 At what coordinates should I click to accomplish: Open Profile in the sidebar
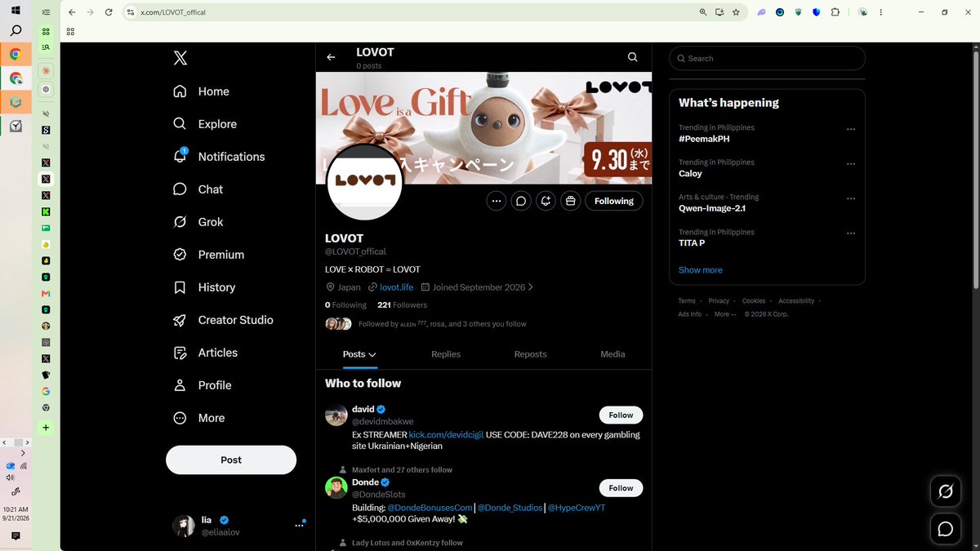coord(203,385)
